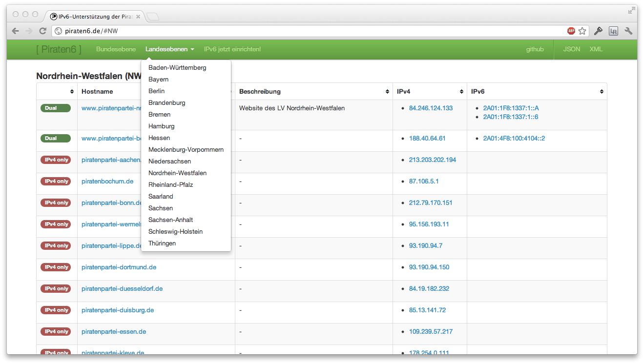Click the key icon in browser toolbar
Viewport: 644px width, 364px height.
click(x=598, y=31)
